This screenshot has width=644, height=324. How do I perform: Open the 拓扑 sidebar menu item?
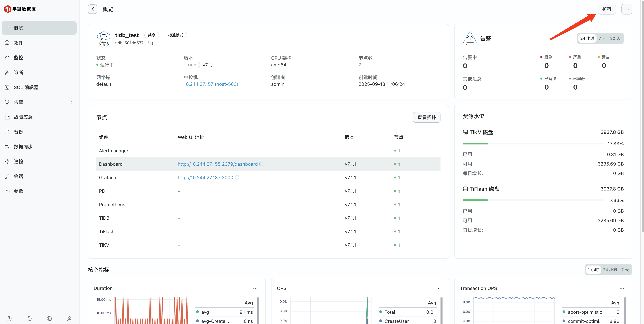[x=18, y=43]
